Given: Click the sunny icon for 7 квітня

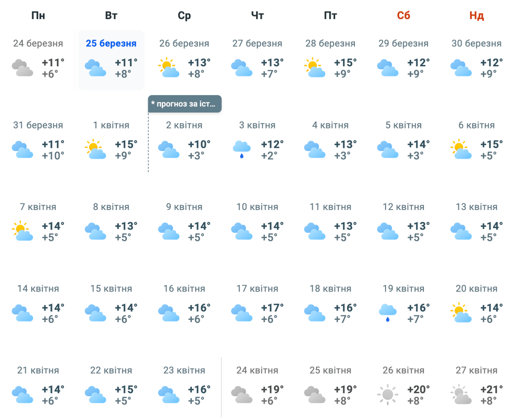Looking at the screenshot, I should (22, 231).
